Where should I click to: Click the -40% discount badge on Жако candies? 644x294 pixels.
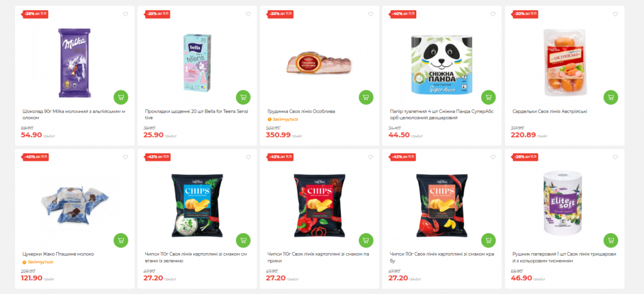[x=35, y=156]
